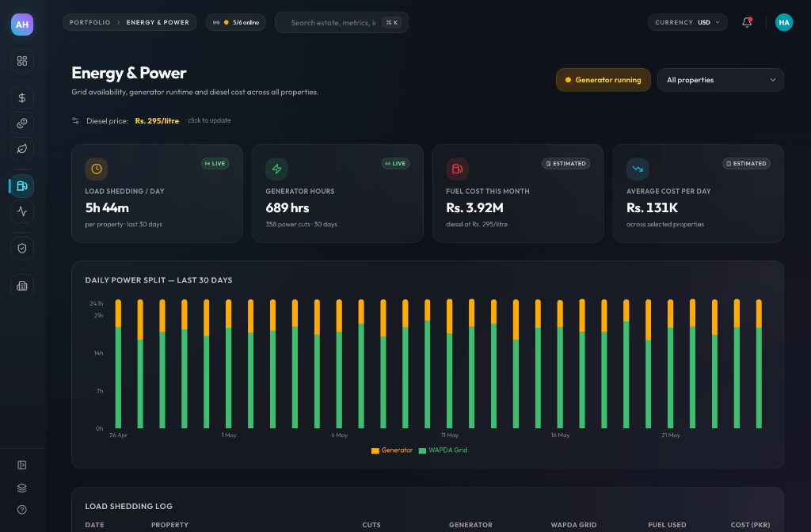811x532 pixels.
Task: Select Energy & Power in the breadcrumb
Action: coord(158,22)
